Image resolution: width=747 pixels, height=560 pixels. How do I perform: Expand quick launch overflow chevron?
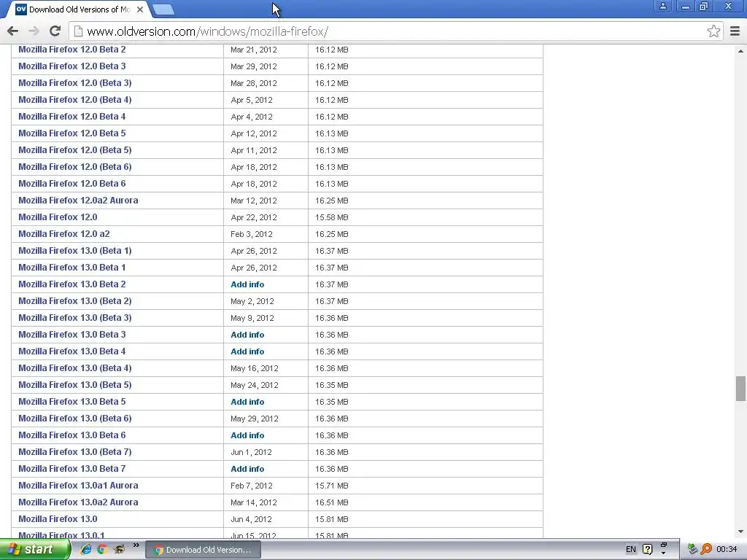click(136, 545)
